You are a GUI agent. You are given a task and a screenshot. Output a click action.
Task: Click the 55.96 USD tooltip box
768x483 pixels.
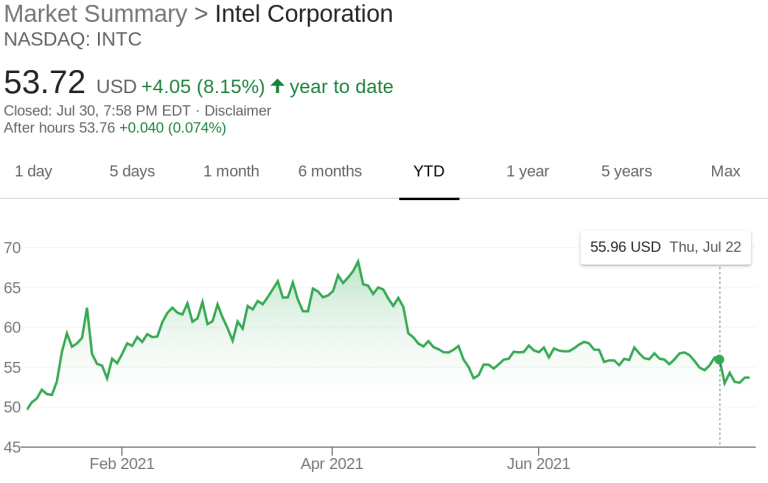[666, 247]
